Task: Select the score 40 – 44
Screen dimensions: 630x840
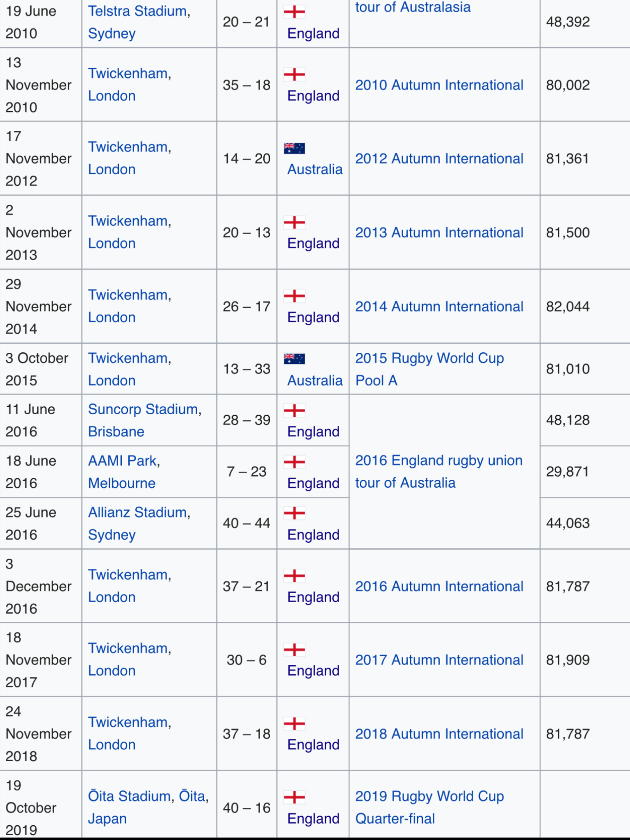Action: 247,523
